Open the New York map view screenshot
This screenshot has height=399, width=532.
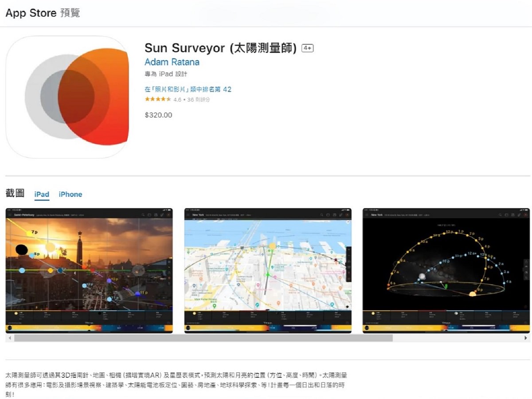[268, 270]
